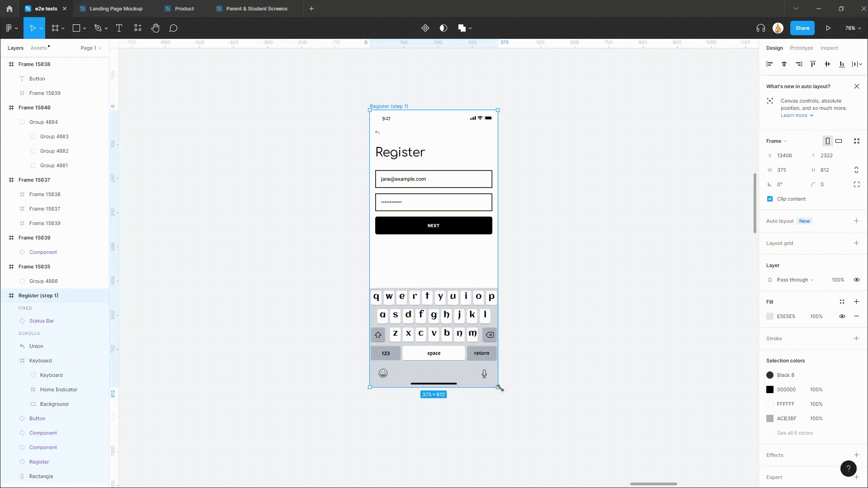
Task: Switch to the Inspect tab
Action: [x=830, y=47]
